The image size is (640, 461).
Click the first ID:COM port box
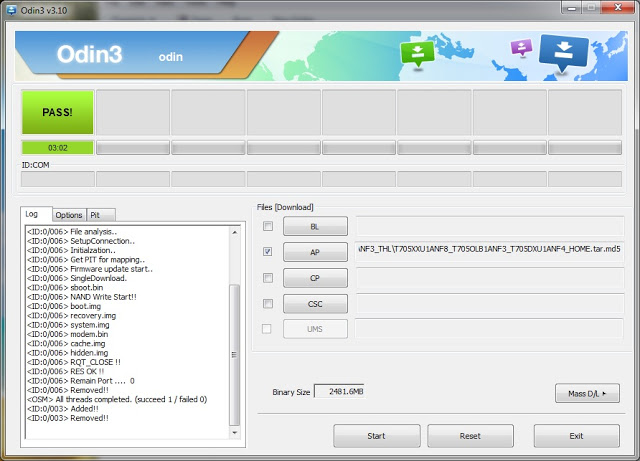point(58,179)
